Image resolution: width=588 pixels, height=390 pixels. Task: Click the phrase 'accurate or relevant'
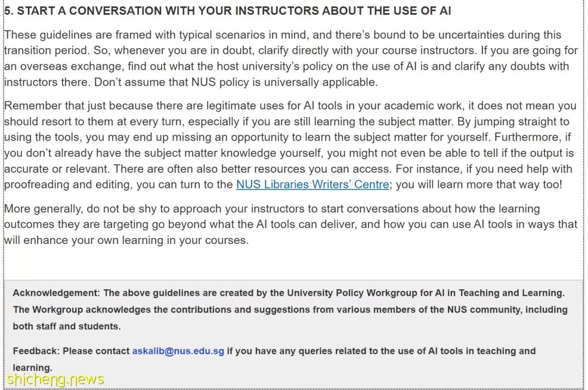click(x=57, y=169)
